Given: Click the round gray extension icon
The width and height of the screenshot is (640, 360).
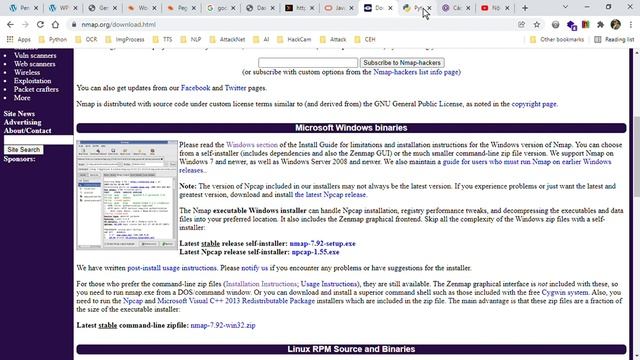Looking at the screenshot, I should click(x=555, y=25).
